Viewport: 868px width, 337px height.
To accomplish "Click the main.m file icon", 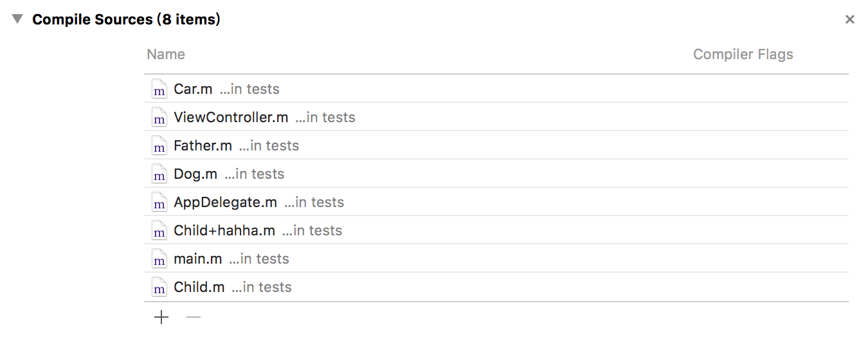I will (159, 259).
